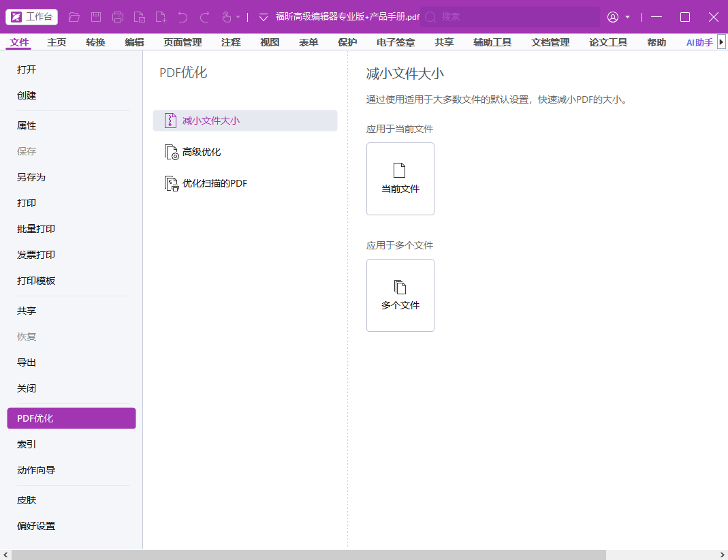Select 另存为 in the file menu
Image resolution: width=728 pixels, height=560 pixels.
[31, 177]
